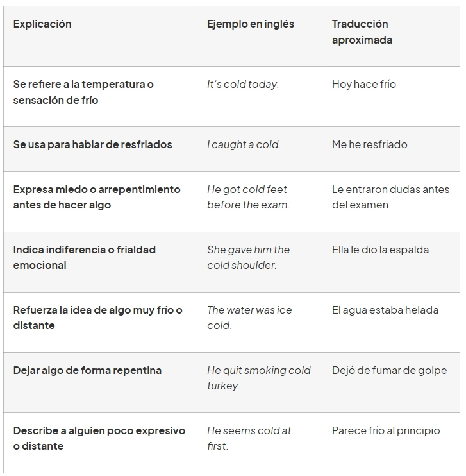Click the "Ejemplo en inglés" column header
Viewport: 466px width, 476px height.
[x=250, y=24]
